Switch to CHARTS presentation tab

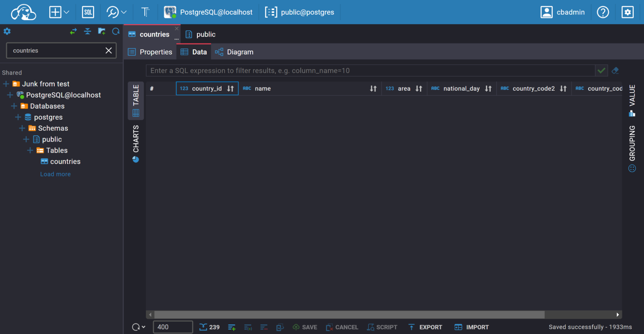coord(136,144)
